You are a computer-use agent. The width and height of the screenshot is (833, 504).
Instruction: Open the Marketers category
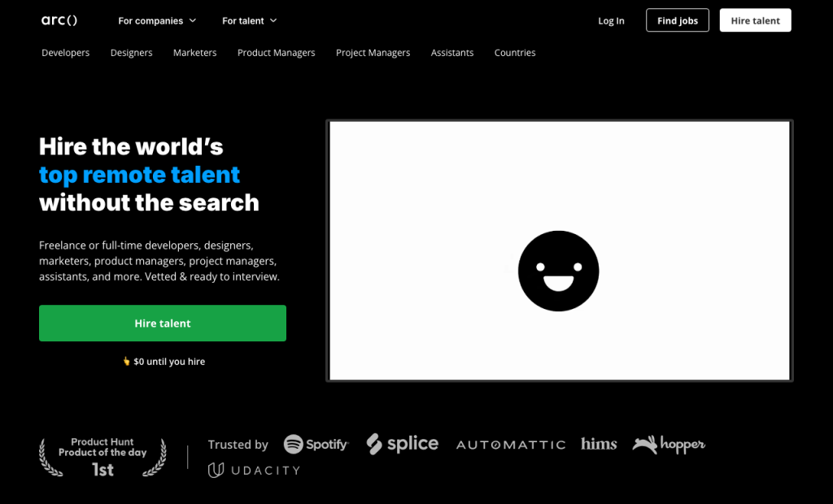coord(195,53)
